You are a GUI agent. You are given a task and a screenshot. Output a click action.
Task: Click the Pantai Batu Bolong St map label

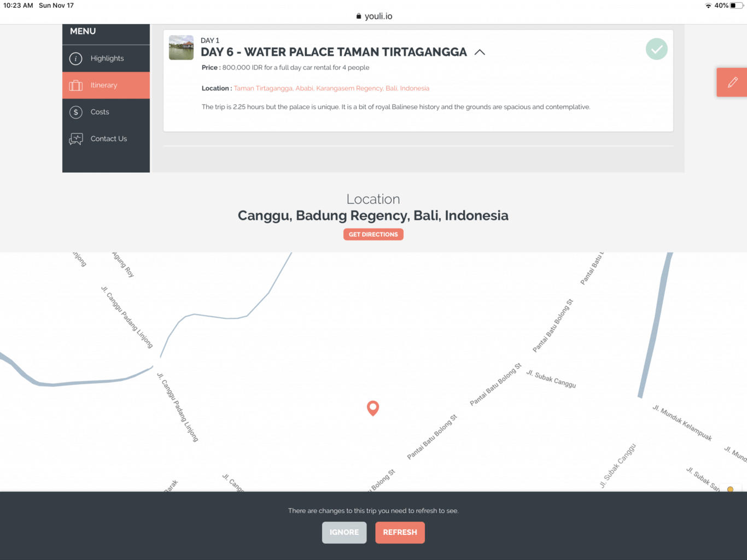tap(495, 384)
